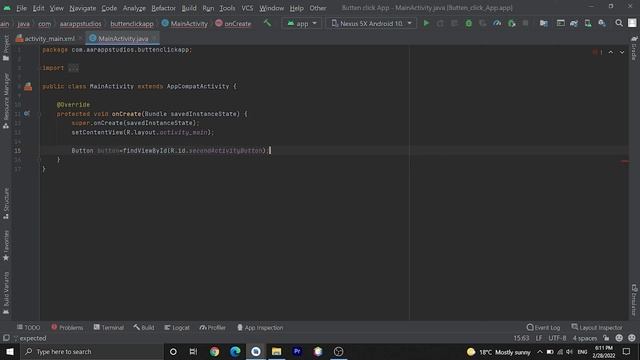This screenshot has width=640, height=360.
Task: Click the Sync Project with Gradle icon
Action: (573, 23)
